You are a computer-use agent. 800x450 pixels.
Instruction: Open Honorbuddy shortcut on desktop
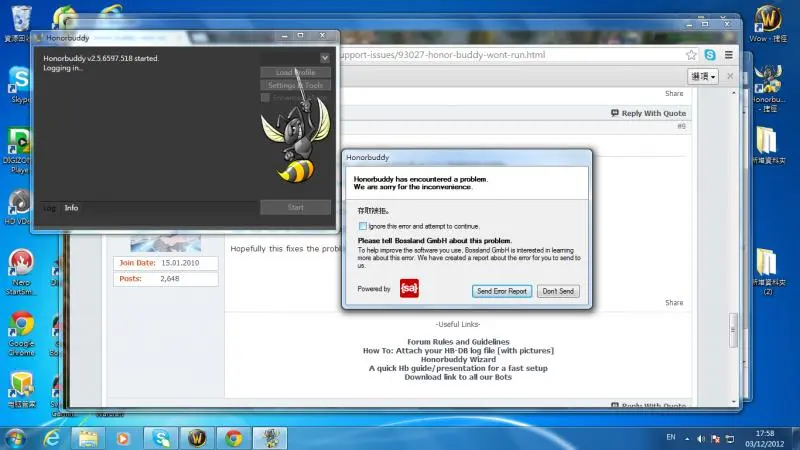click(x=768, y=88)
